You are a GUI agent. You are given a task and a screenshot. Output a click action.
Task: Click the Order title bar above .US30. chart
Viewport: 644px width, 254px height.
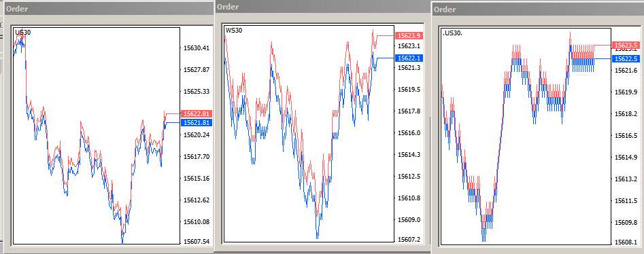point(539,9)
